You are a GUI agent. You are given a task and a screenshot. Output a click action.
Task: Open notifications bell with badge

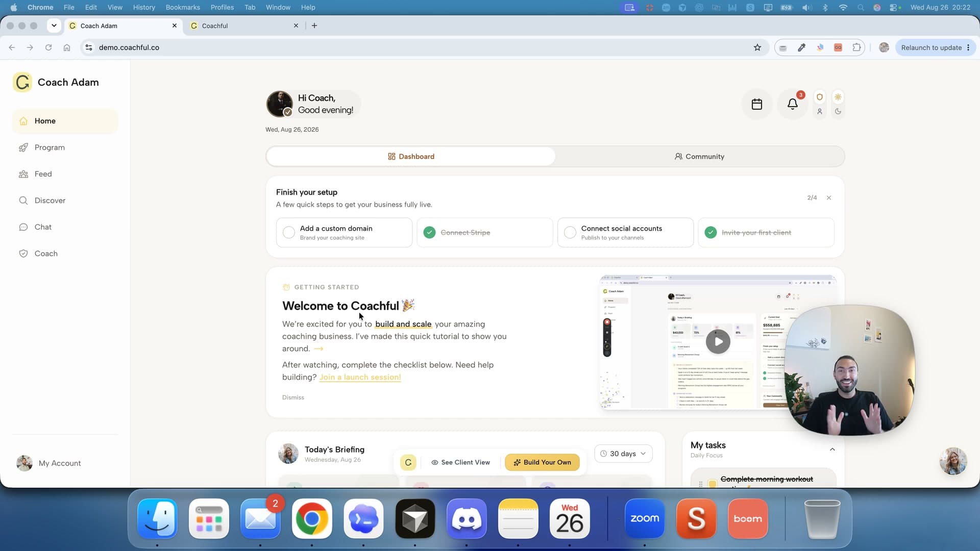click(x=792, y=104)
